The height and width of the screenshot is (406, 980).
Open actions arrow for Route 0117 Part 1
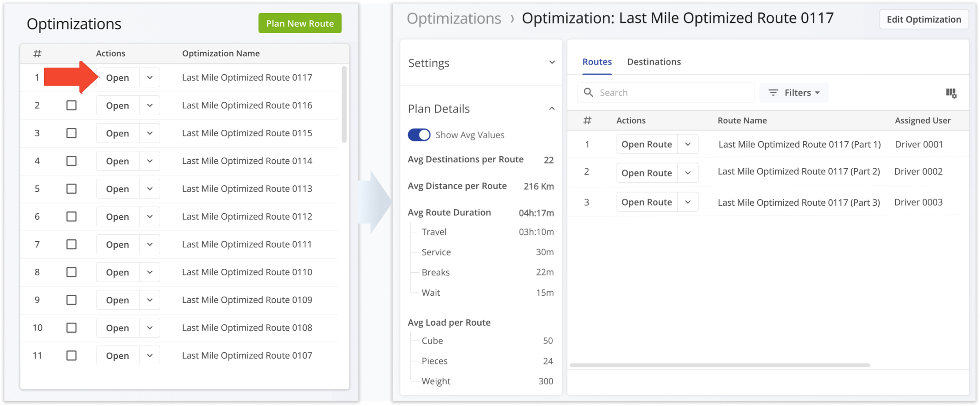point(688,144)
